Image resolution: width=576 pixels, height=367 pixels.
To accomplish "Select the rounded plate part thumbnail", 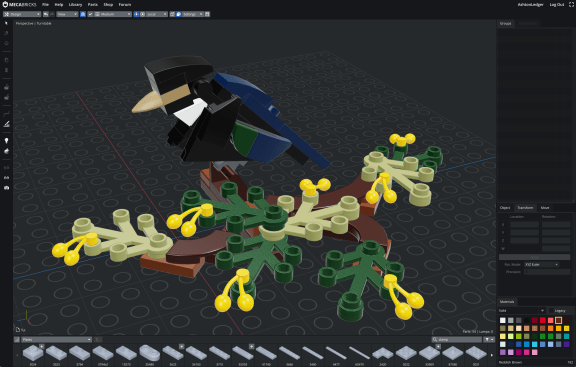I will (x=150, y=353).
